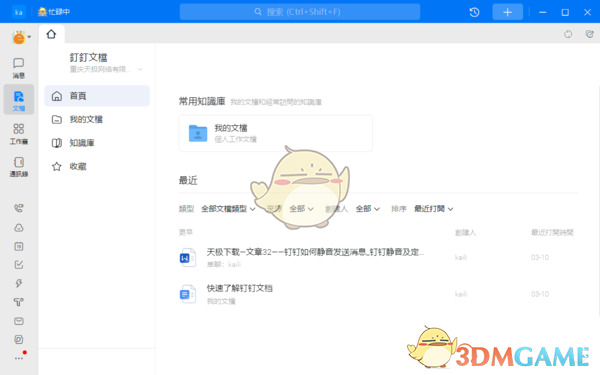Click the Word file icon of 天极下载 row
The height and width of the screenshot is (375, 600).
click(188, 258)
